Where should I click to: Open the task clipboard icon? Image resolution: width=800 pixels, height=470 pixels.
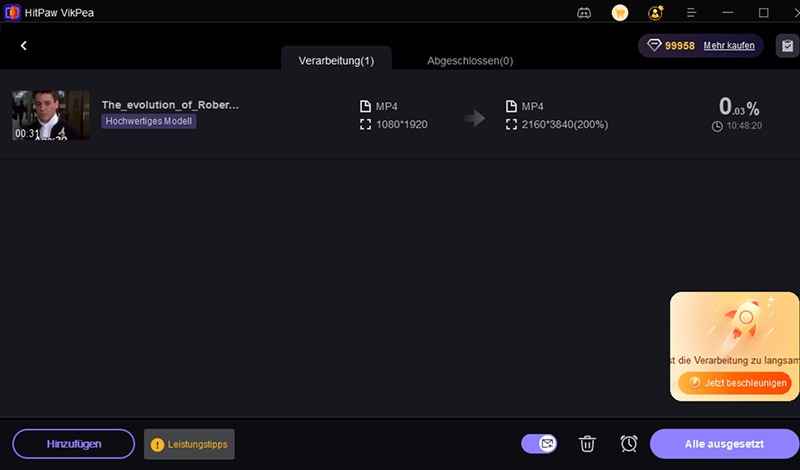(787, 46)
